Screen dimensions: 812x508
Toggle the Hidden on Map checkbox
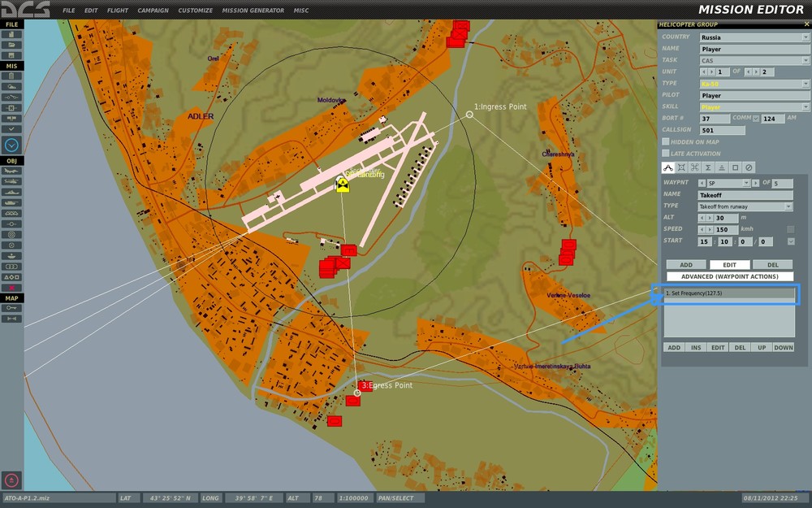[666, 141]
